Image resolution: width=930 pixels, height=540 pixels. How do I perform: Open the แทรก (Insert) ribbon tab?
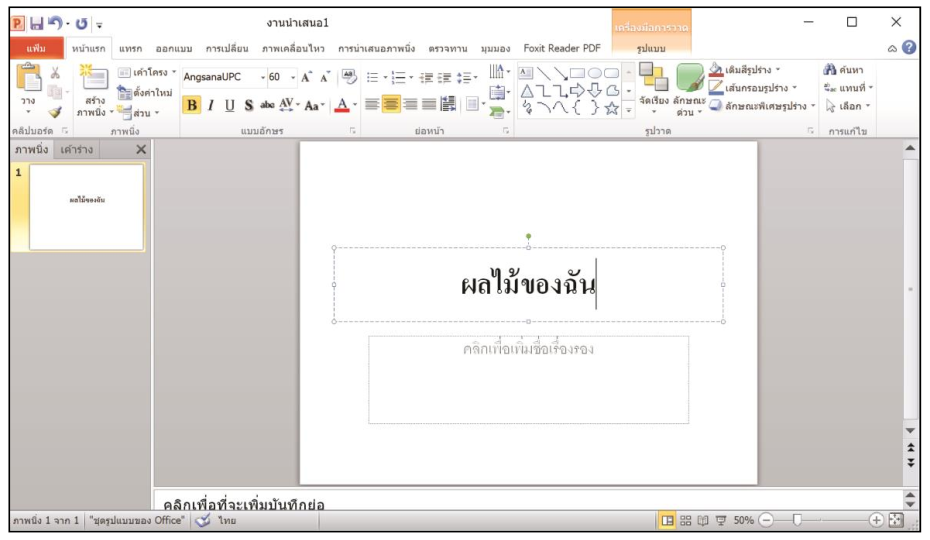pos(130,48)
